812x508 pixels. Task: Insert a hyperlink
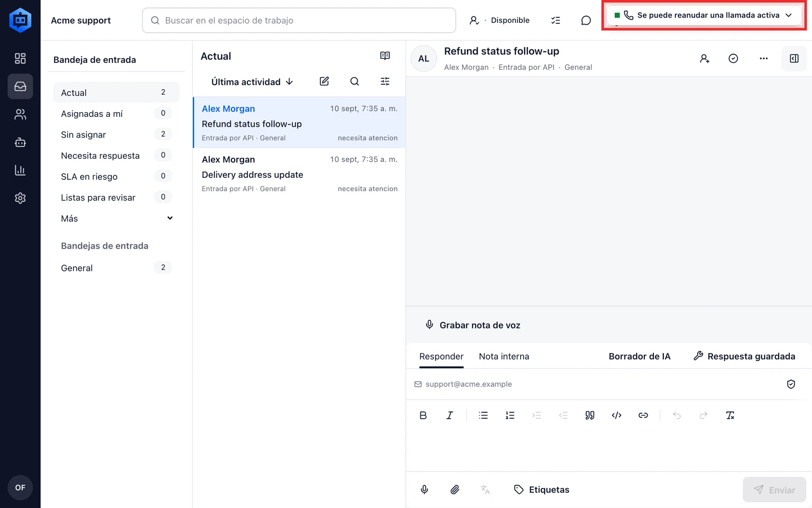pyautogui.click(x=643, y=415)
